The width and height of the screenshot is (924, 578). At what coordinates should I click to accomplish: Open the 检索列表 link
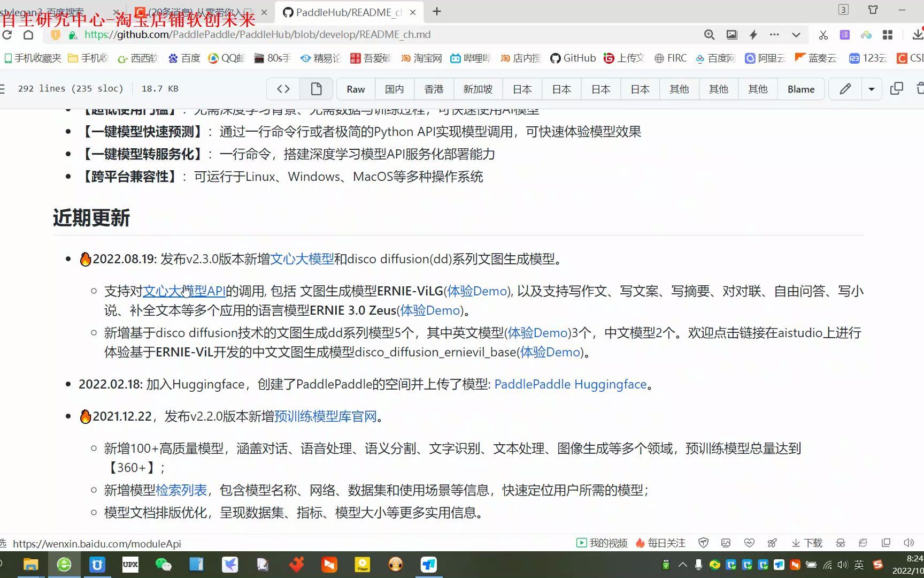point(181,490)
